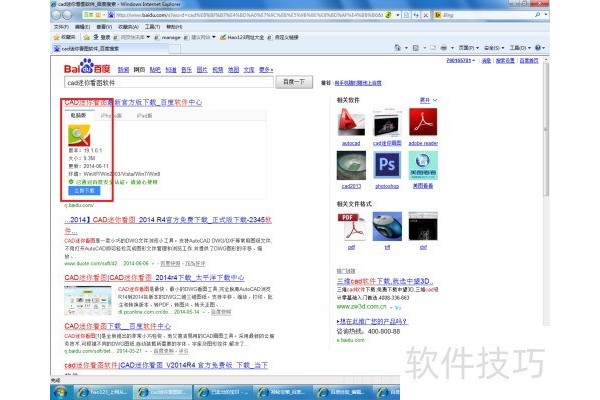Open the 安全(S) command bar dropdown
The height and width of the screenshot is (400, 600).
(x=494, y=47)
